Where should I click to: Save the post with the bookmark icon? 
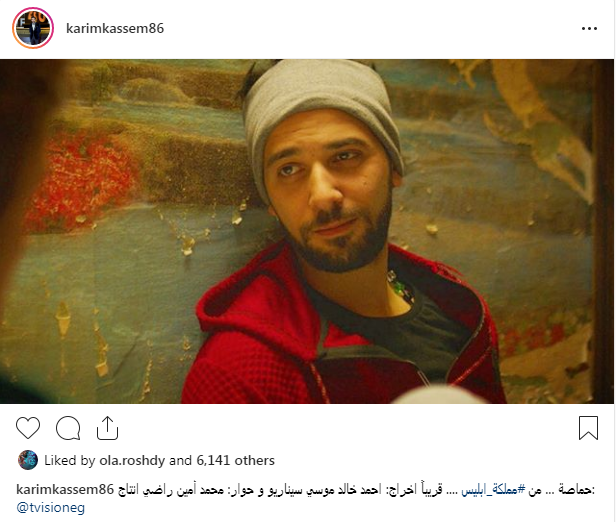pos(588,428)
